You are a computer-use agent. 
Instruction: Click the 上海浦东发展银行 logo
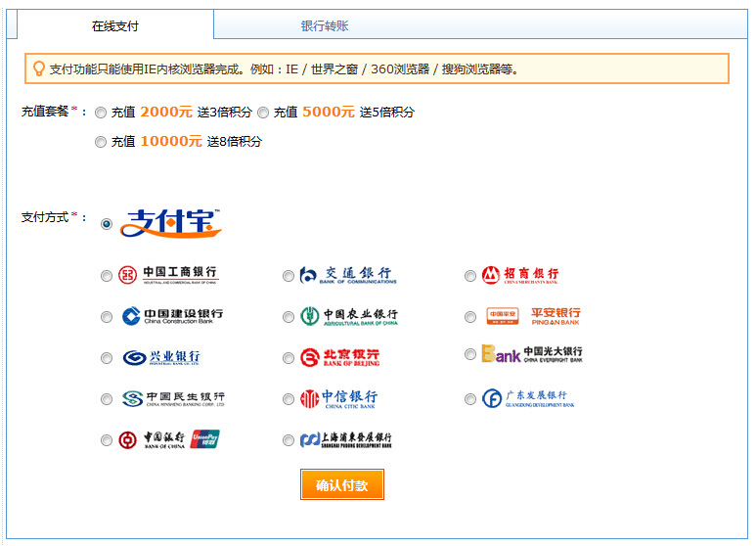345,440
